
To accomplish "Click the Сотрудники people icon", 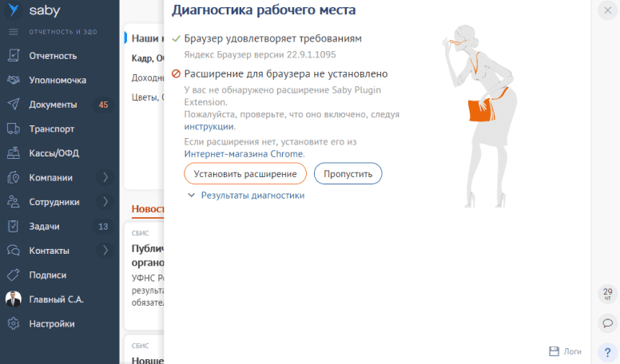I will pyautogui.click(x=14, y=202).
